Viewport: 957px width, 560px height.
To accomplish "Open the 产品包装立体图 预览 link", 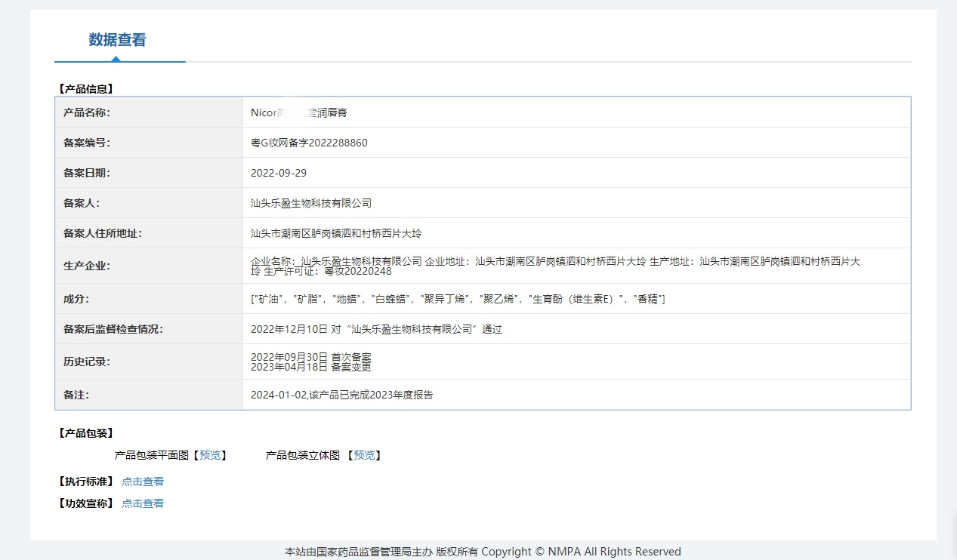I will (364, 455).
